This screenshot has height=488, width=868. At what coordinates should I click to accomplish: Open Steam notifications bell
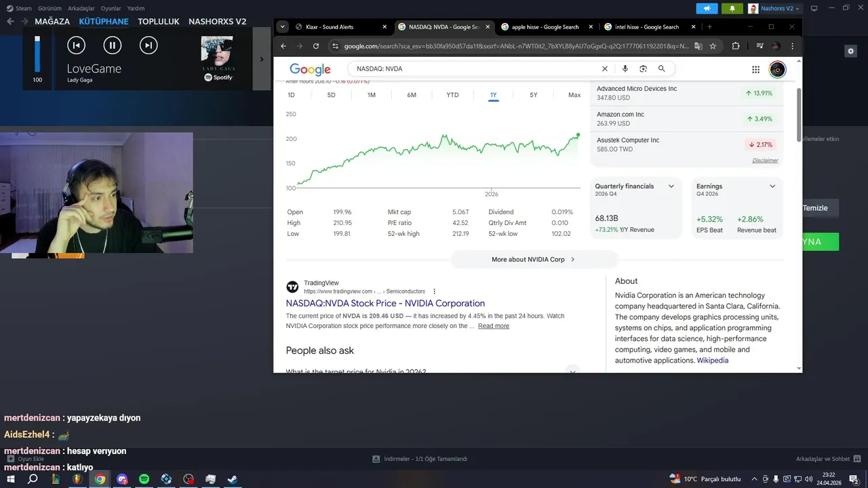[x=732, y=8]
